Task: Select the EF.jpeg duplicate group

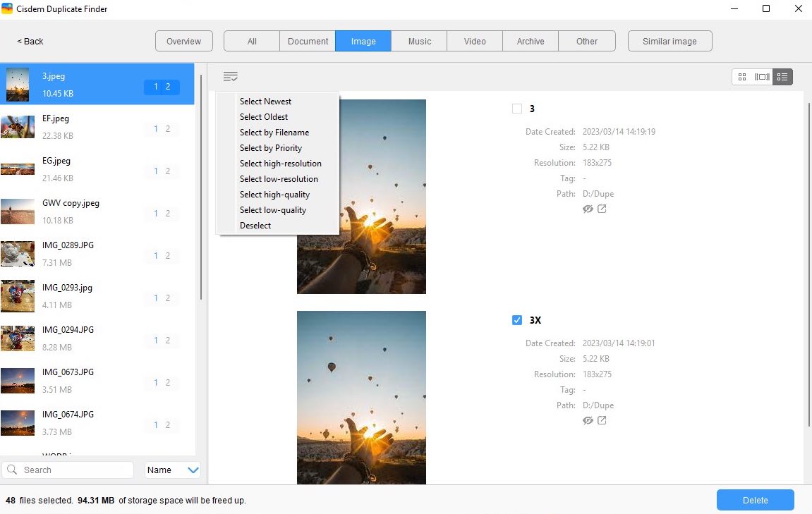Action: coord(97,127)
